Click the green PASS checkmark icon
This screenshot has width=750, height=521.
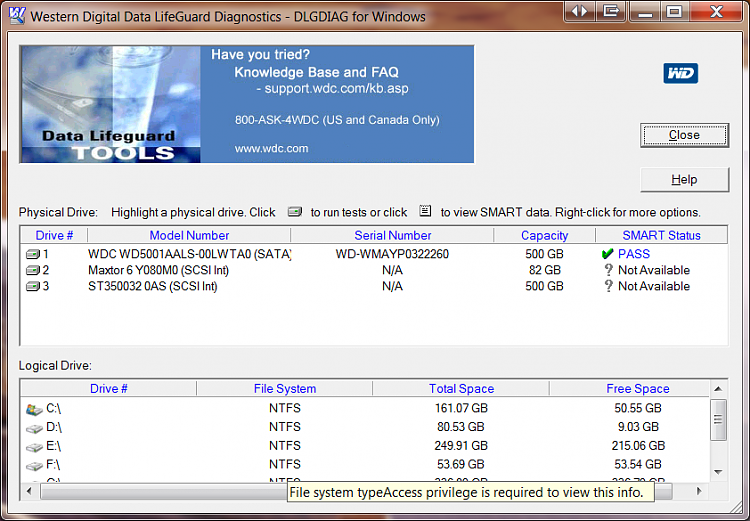(607, 254)
